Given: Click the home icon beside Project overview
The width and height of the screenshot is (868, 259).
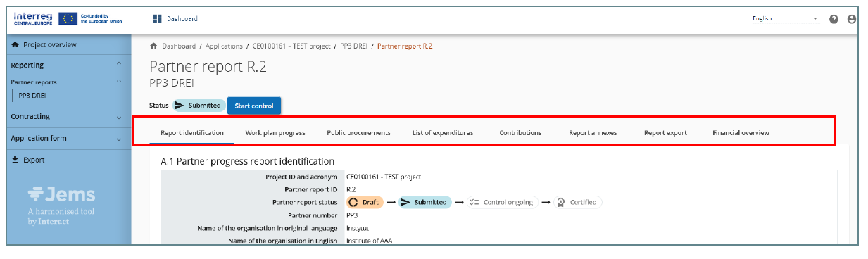Looking at the screenshot, I should pyautogui.click(x=15, y=45).
